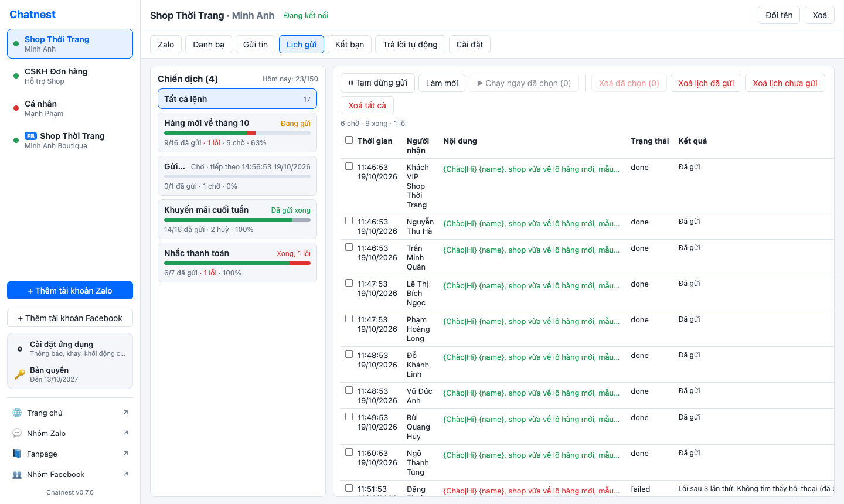
Task: Select the CSKH Đơn hàng account
Action: point(70,76)
